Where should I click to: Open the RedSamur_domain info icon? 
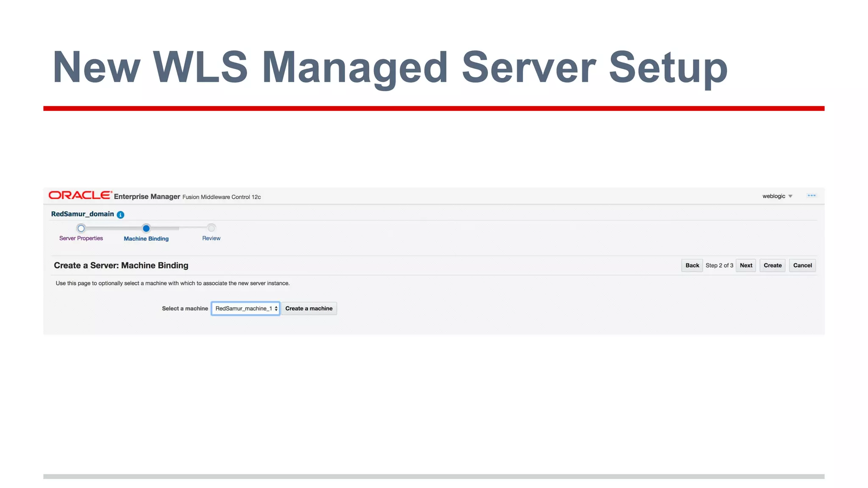(120, 215)
